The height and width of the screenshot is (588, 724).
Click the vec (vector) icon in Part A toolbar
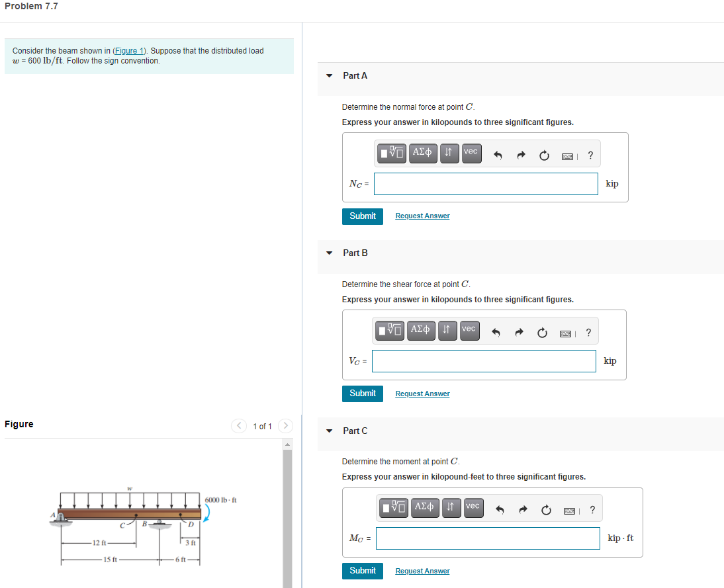click(x=471, y=152)
